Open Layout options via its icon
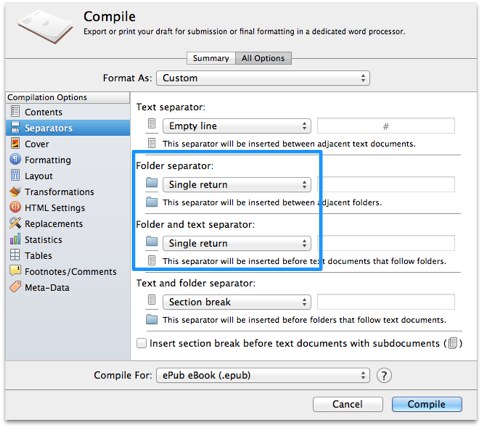The width and height of the screenshot is (482, 428). pos(15,175)
